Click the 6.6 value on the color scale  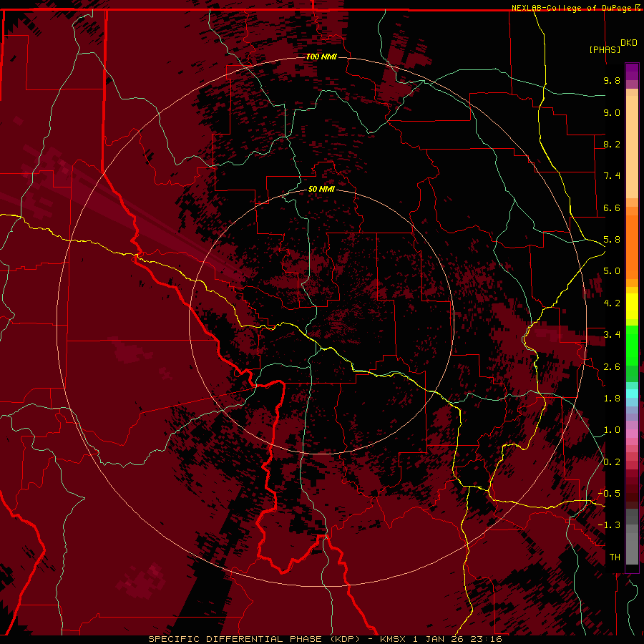[612, 208]
